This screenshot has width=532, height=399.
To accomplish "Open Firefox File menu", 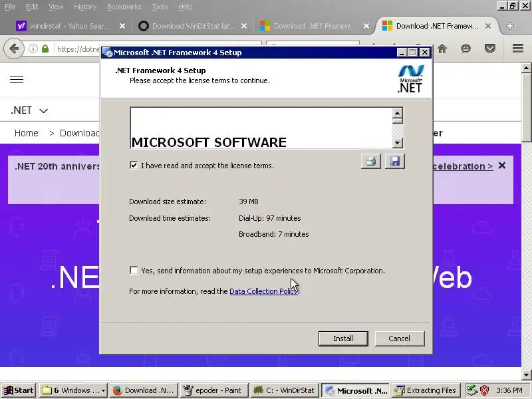I will pyautogui.click(x=10, y=7).
